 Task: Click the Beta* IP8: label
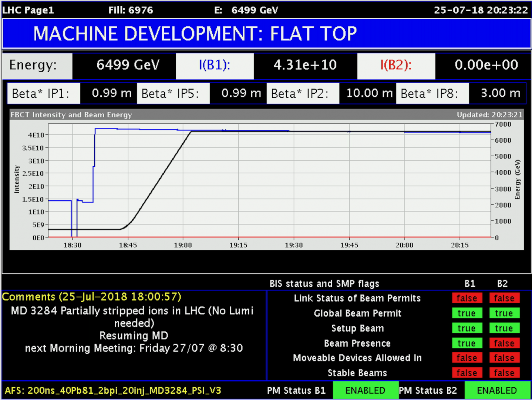(x=432, y=93)
